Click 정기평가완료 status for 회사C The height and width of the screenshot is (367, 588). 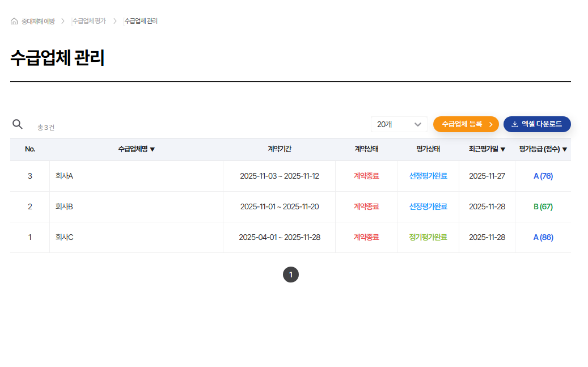coord(428,238)
